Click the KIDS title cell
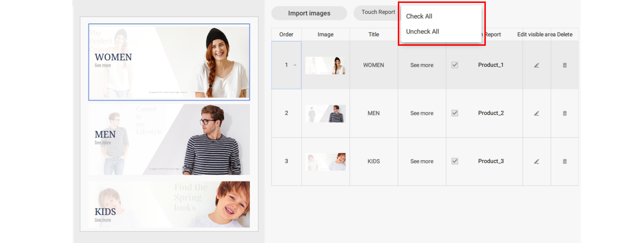 pos(373,161)
